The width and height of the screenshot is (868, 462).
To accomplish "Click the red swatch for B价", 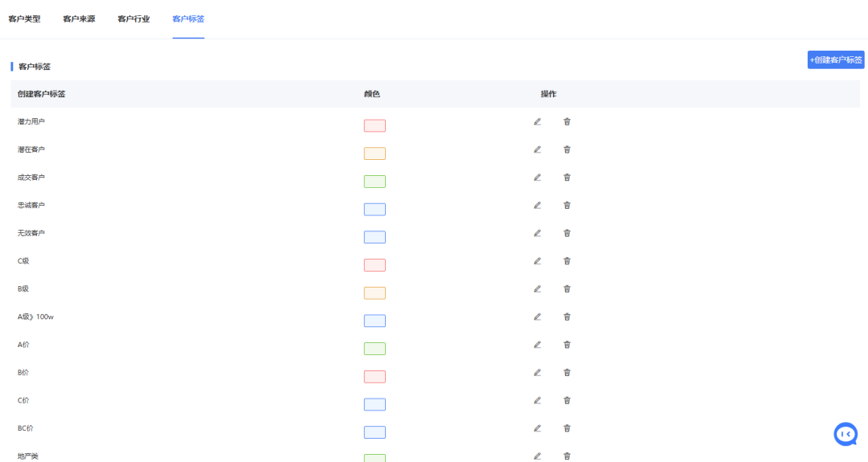I will click(x=375, y=376).
